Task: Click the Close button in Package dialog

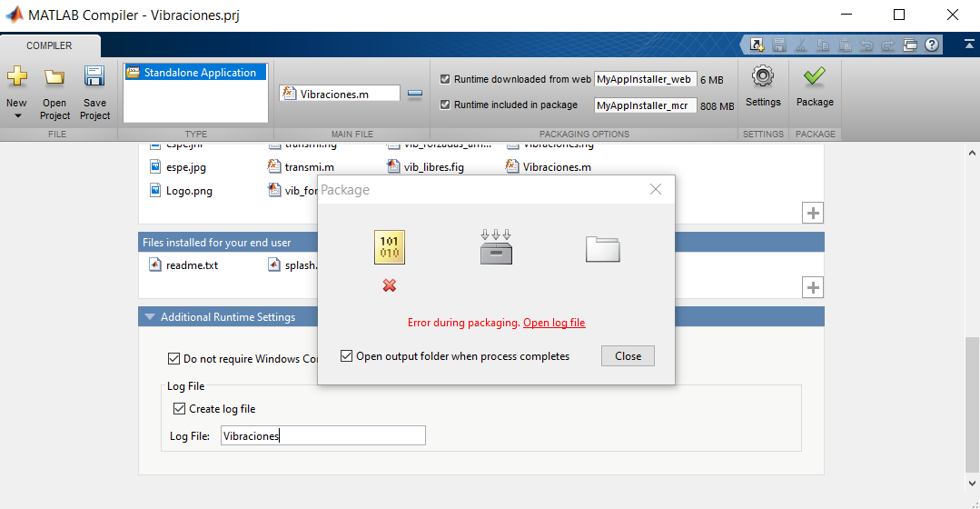Action: tap(628, 355)
